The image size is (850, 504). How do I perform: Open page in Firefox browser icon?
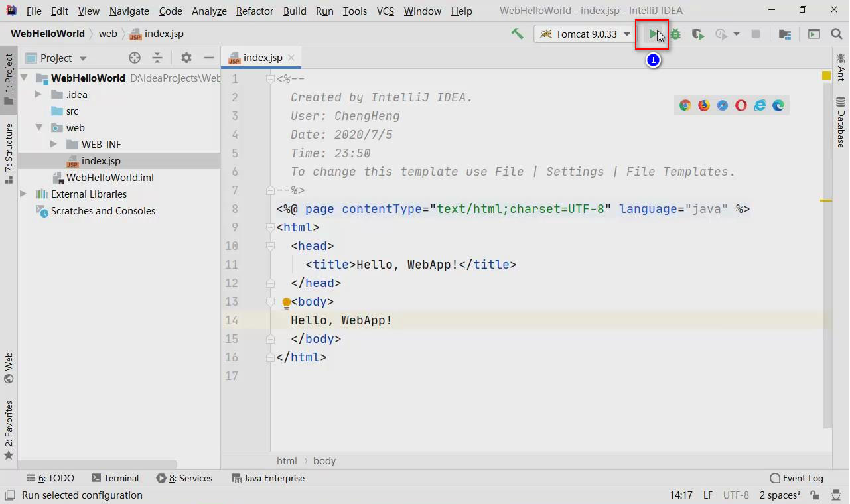[704, 105]
